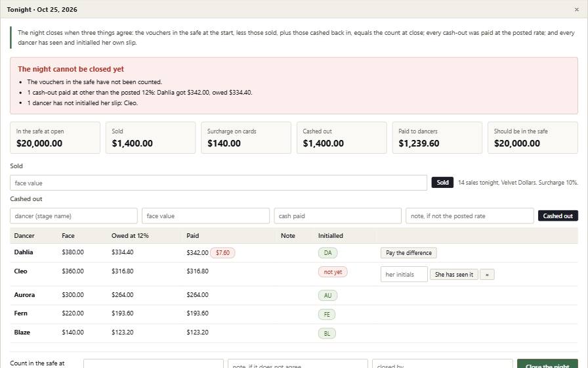Click Dahlia's owed amount $334.40
This screenshot has width=588, height=368.
pyautogui.click(x=122, y=252)
